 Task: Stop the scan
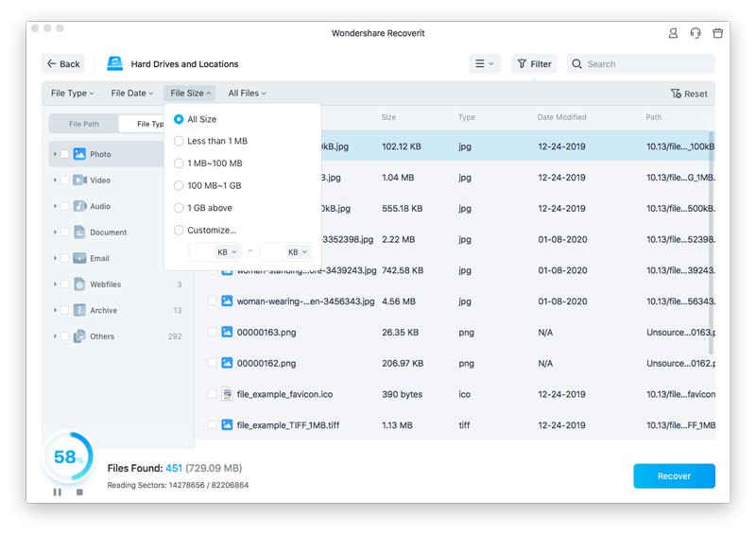pos(79,492)
